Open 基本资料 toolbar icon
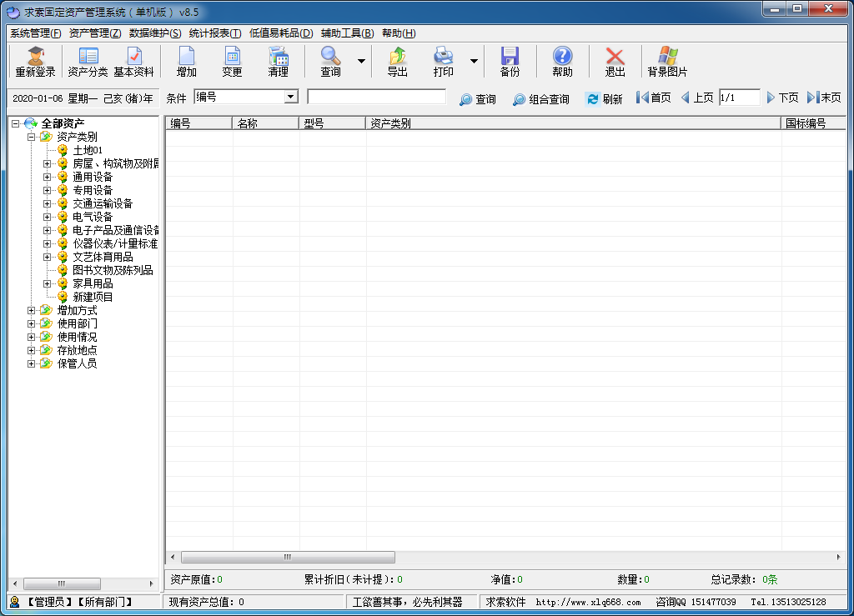Viewport: 854px width, 616px height. tap(133, 62)
